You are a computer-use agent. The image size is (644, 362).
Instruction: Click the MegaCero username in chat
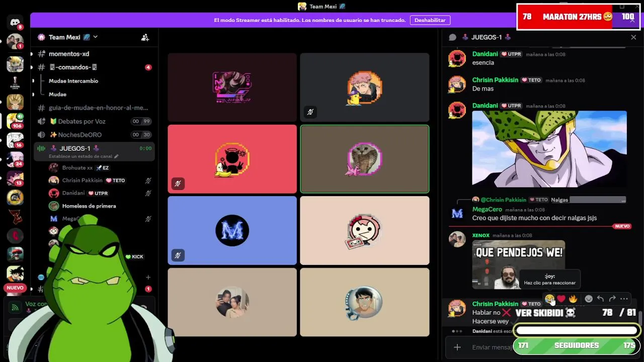click(487, 209)
